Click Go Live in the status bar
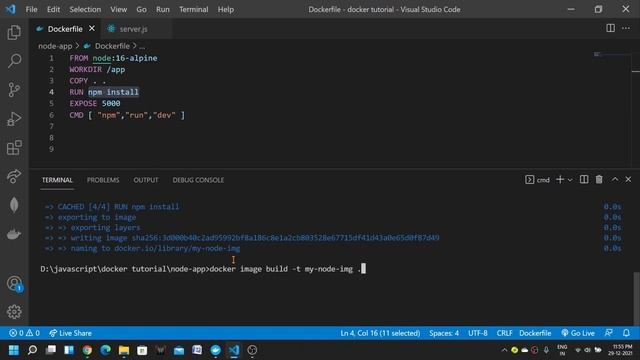This screenshot has width=640, height=360. pos(578,333)
